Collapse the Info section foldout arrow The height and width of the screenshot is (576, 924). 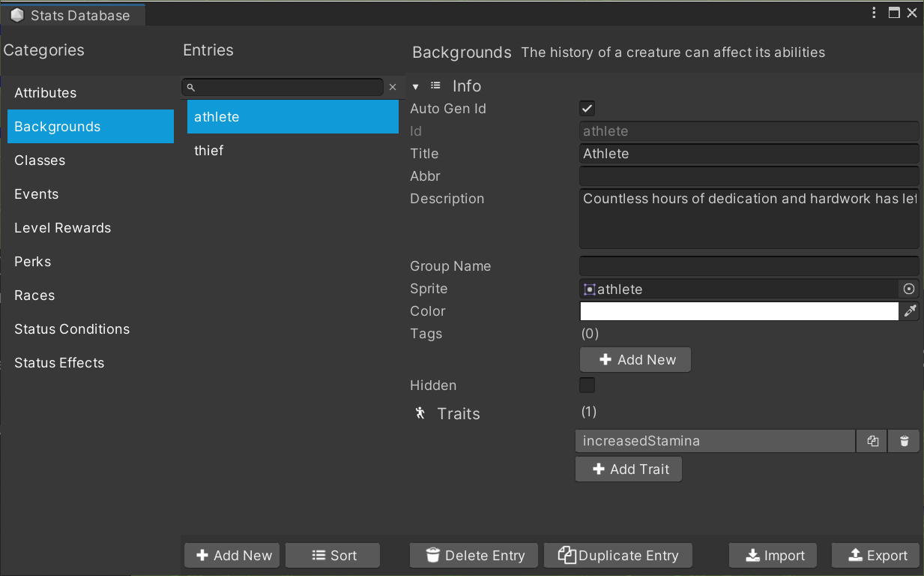point(416,86)
